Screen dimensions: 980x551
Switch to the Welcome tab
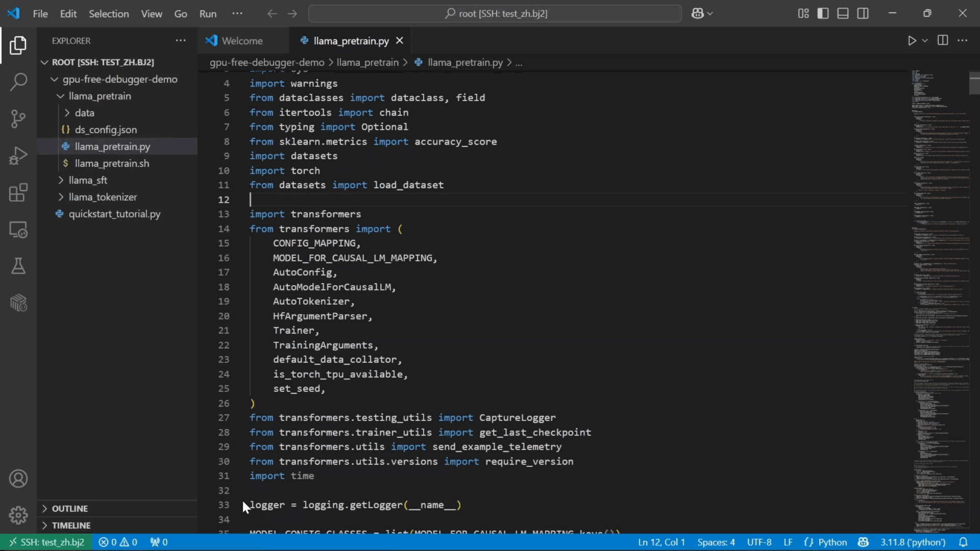[242, 41]
